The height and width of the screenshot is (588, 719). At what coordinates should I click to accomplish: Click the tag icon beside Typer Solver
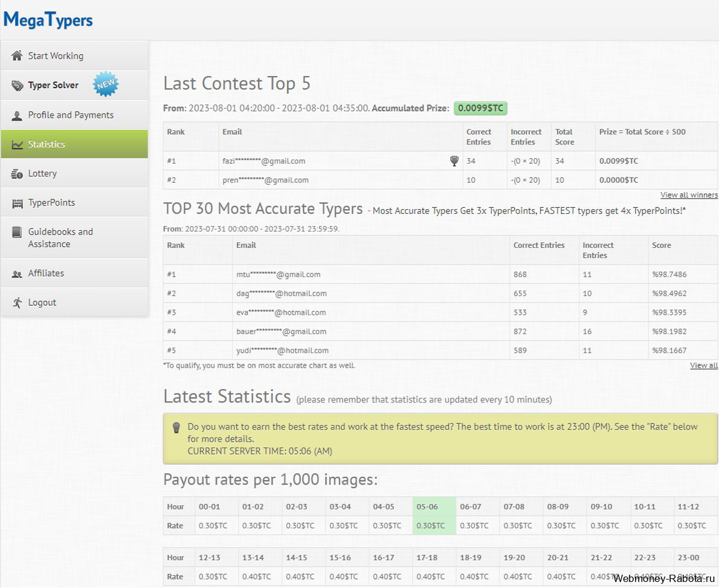click(17, 85)
